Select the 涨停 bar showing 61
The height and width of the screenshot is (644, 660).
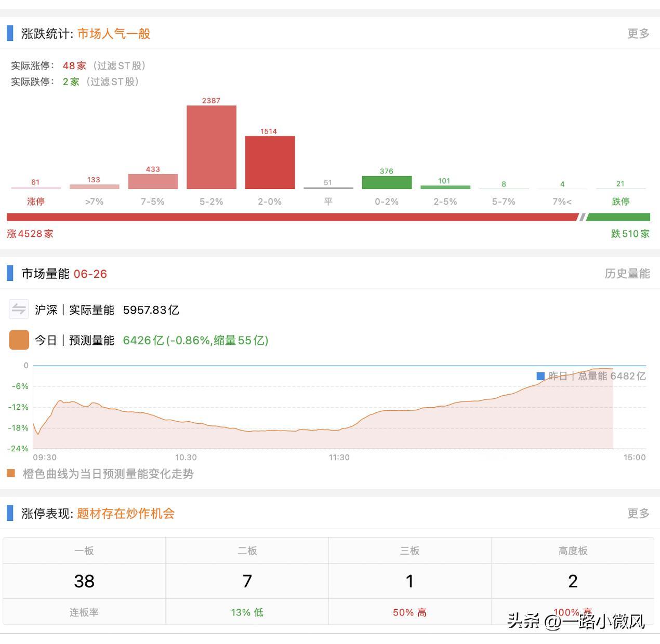35,188
